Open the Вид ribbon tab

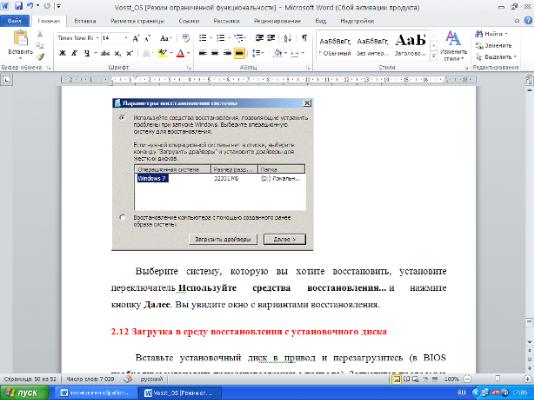point(320,21)
